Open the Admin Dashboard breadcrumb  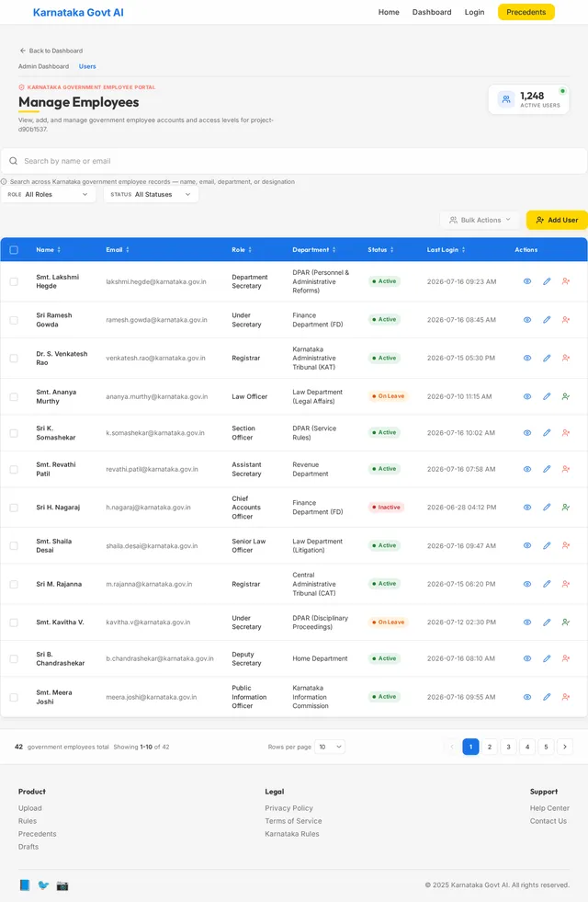43,66
